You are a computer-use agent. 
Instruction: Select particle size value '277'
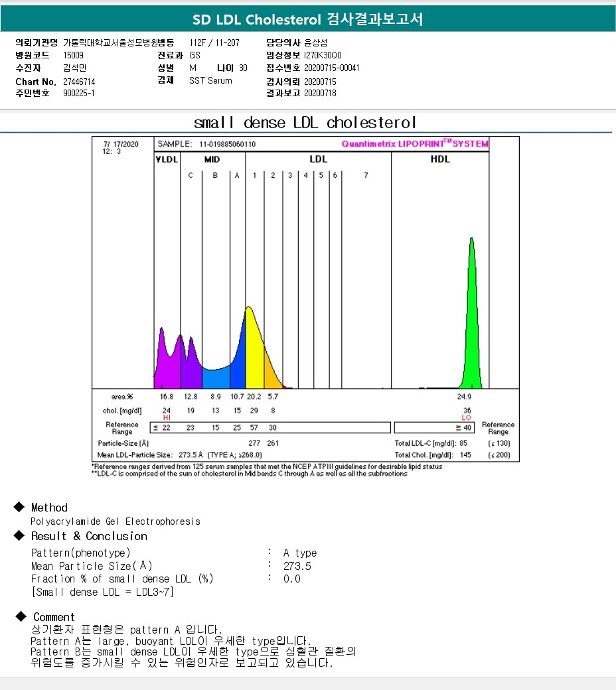(x=254, y=443)
